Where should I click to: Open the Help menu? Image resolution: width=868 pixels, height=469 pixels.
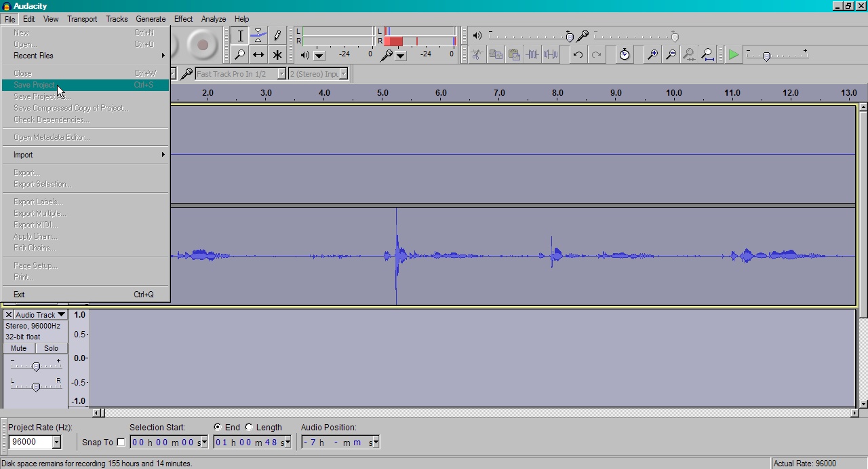point(241,19)
